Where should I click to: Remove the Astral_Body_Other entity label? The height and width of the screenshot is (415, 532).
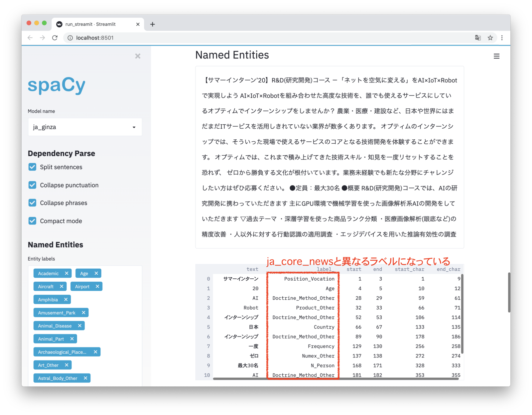pos(85,378)
